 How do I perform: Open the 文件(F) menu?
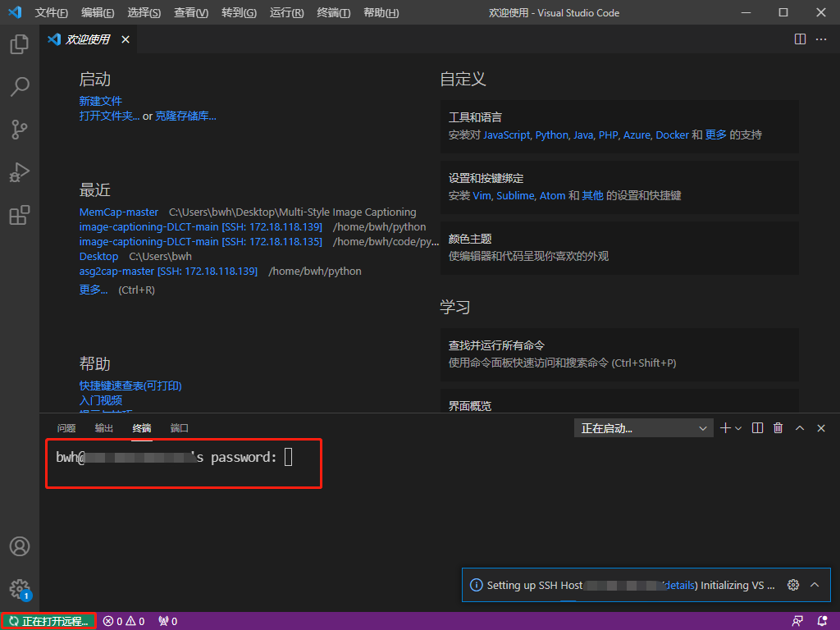click(52, 13)
